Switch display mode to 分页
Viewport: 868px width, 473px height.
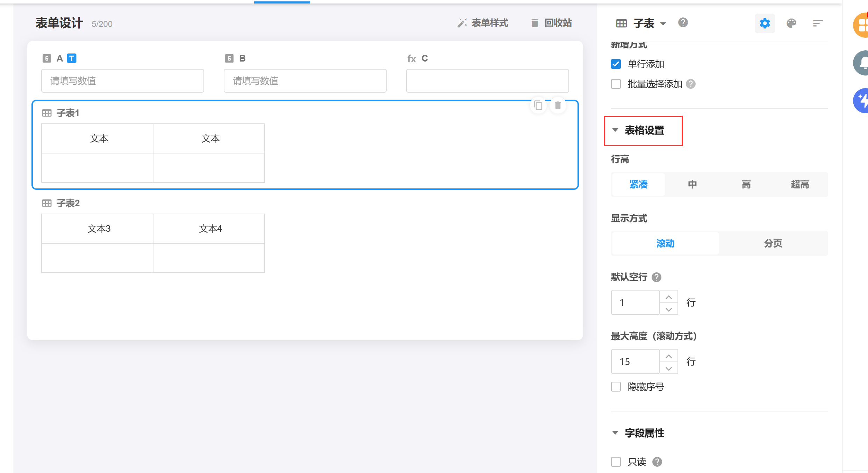click(773, 243)
